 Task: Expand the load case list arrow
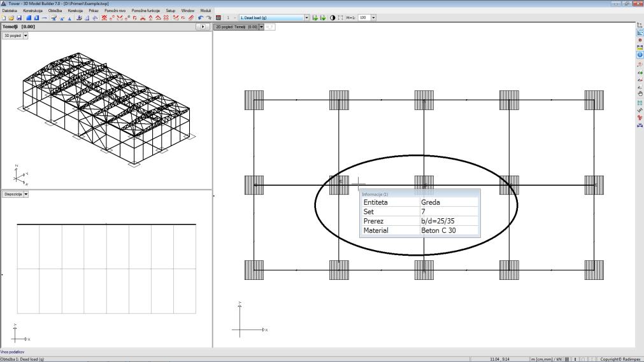coord(307,18)
